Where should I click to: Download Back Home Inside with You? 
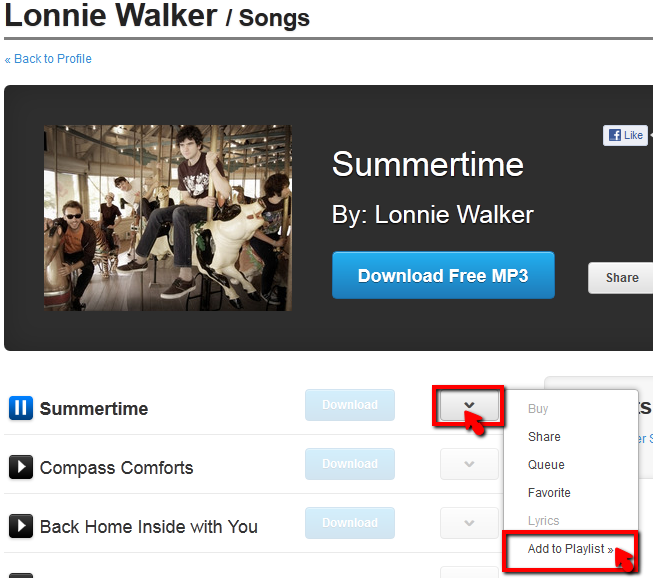pos(350,523)
